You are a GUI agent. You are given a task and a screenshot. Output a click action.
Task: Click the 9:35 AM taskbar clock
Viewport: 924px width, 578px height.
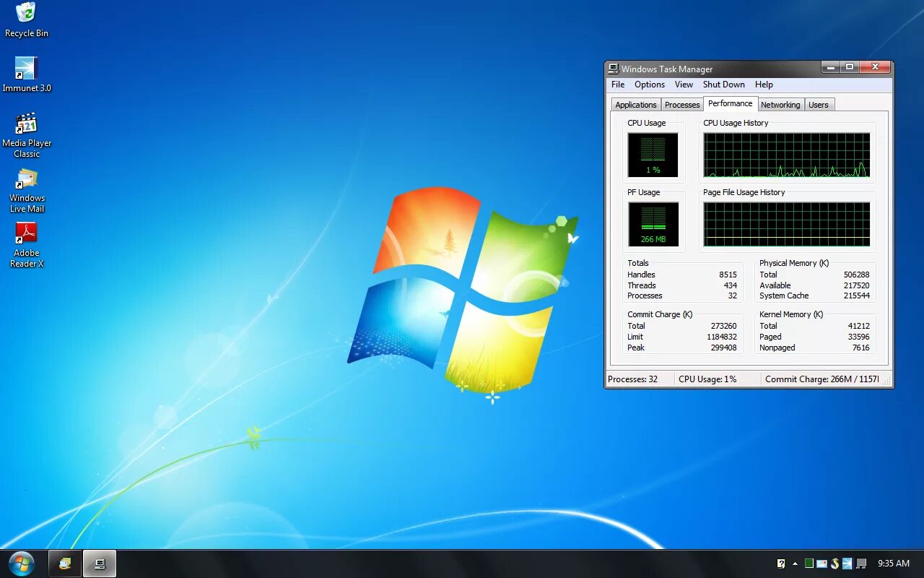(894, 564)
